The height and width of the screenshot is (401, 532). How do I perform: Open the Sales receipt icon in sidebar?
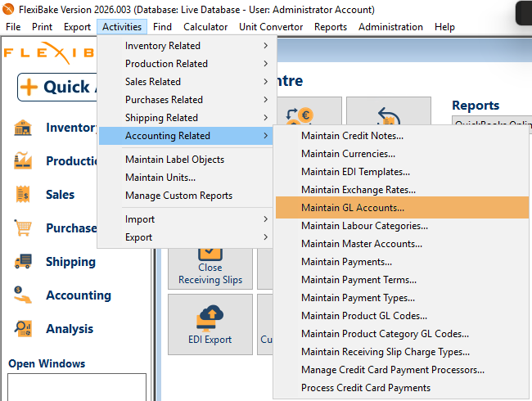pos(23,194)
